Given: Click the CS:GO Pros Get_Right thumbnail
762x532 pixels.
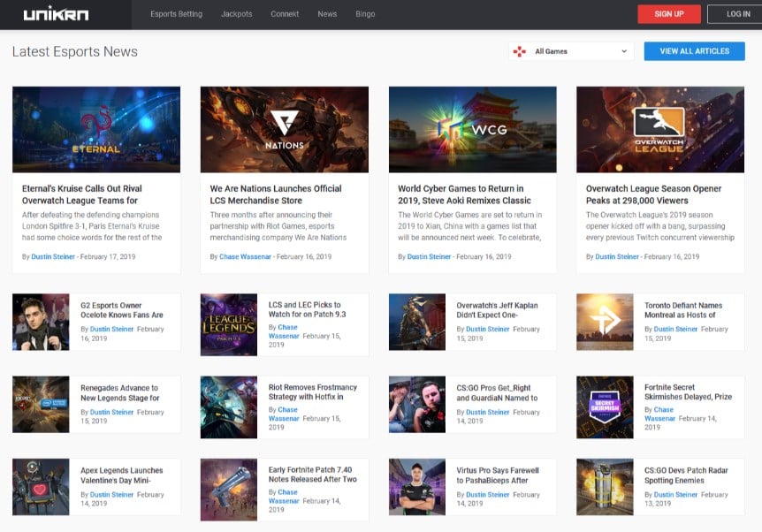Looking at the screenshot, I should [x=417, y=404].
